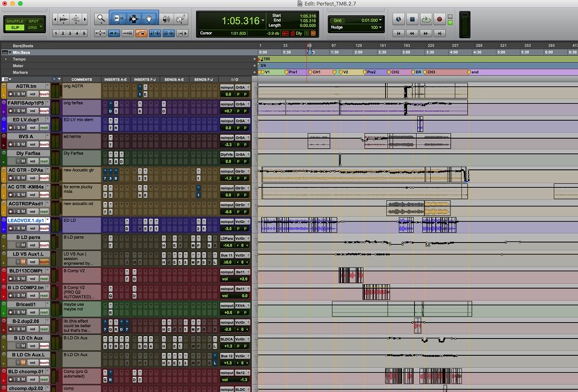Select the LEADVOX.1.dp1 track name
The height and width of the screenshot is (392, 578).
[26, 221]
